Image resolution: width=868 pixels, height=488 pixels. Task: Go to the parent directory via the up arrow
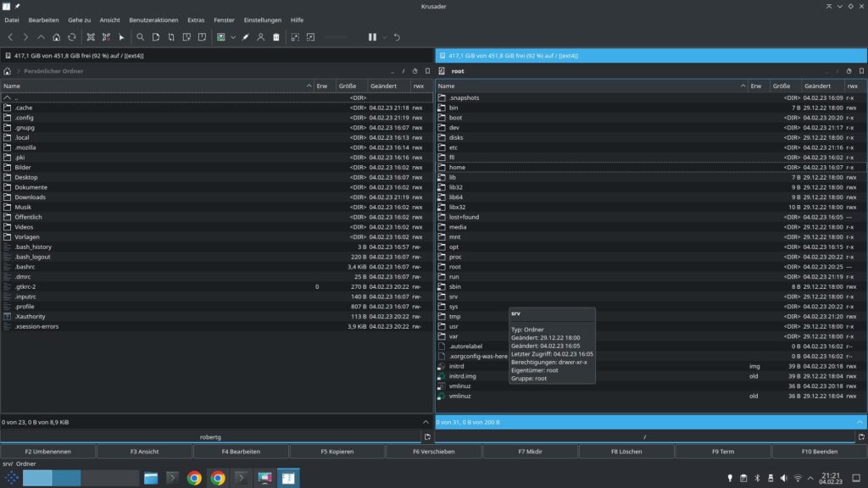coord(41,37)
